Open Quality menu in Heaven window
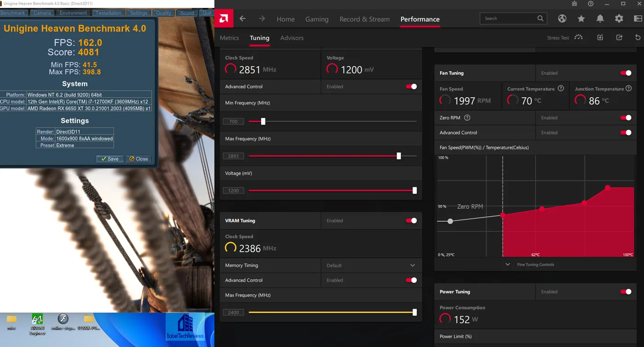644x347 pixels. (163, 13)
